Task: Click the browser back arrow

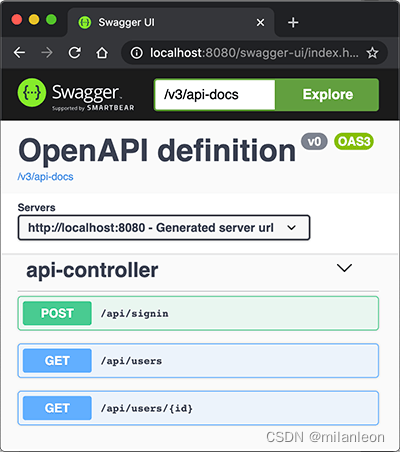Action: tap(19, 52)
